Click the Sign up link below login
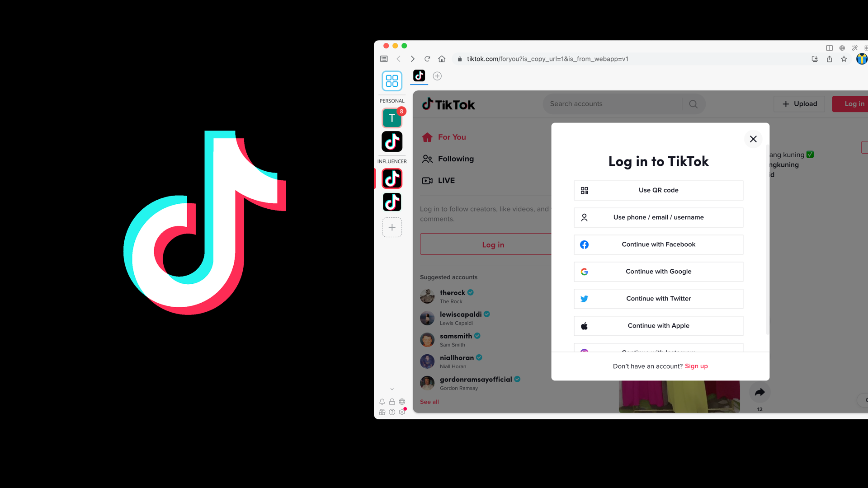 [x=696, y=366]
